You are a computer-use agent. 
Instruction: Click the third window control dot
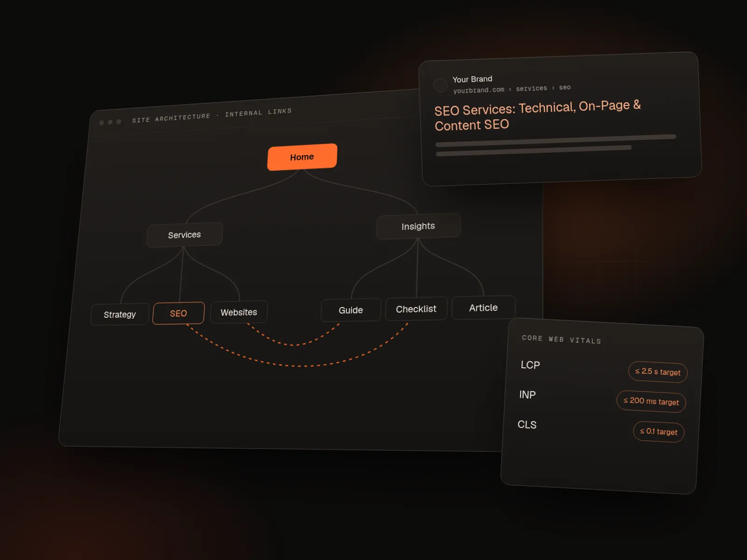coord(119,122)
